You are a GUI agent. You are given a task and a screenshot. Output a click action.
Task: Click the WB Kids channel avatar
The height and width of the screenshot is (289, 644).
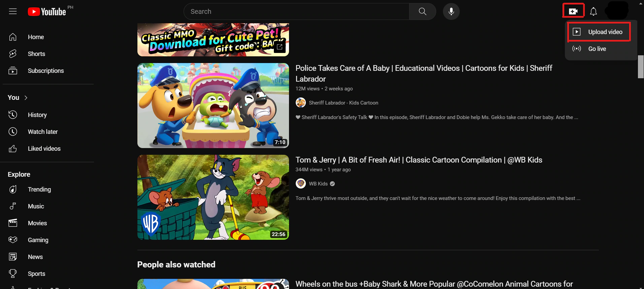point(300,183)
